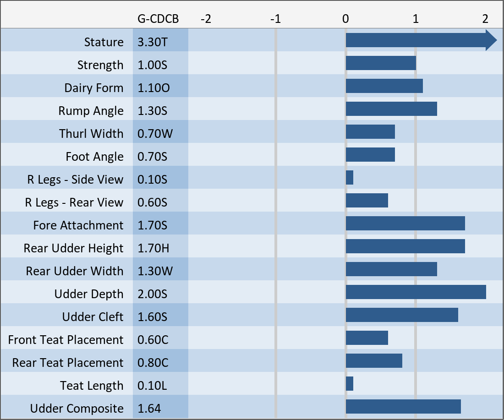Click the Fore Attachment bar
Image resolution: width=504 pixels, height=420 pixels.
click(x=405, y=224)
